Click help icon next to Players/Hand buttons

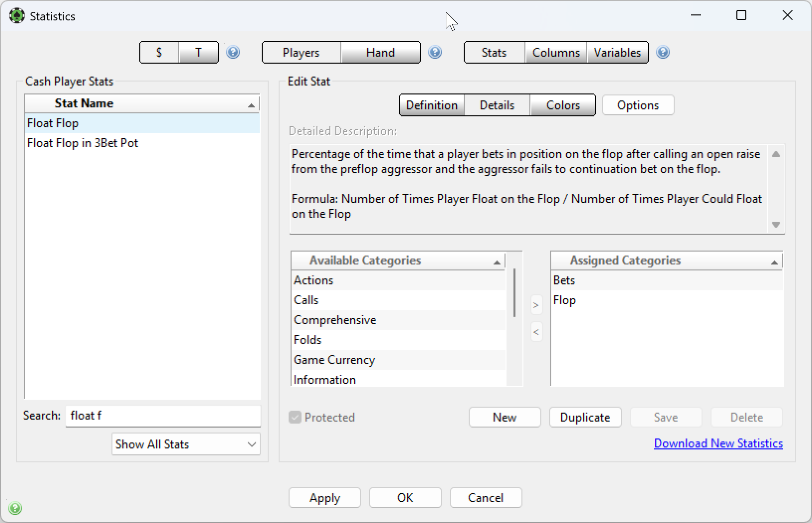[x=435, y=52]
